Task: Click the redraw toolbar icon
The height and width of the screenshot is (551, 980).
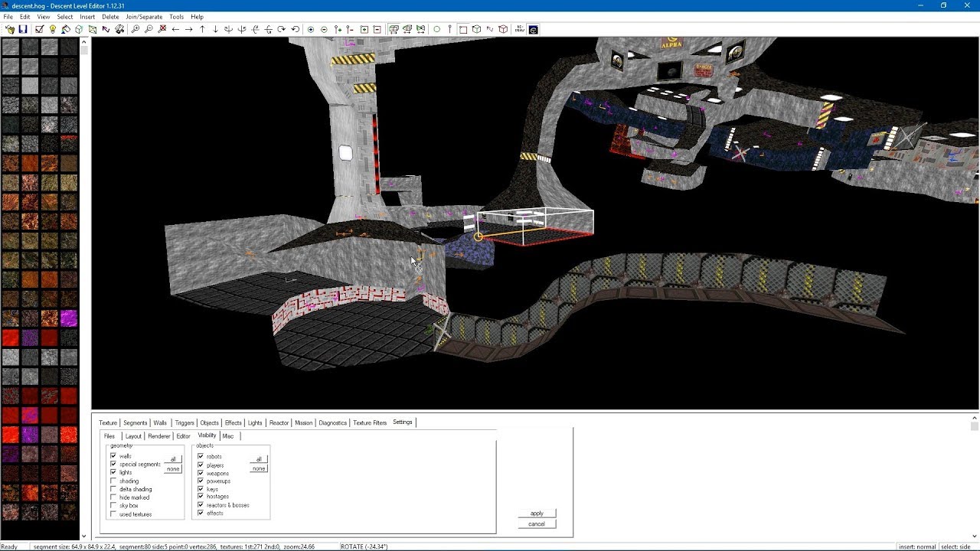Action: pos(520,29)
